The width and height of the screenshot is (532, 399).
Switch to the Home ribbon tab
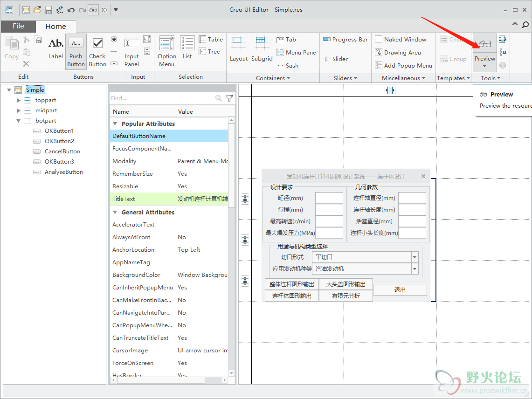point(55,27)
